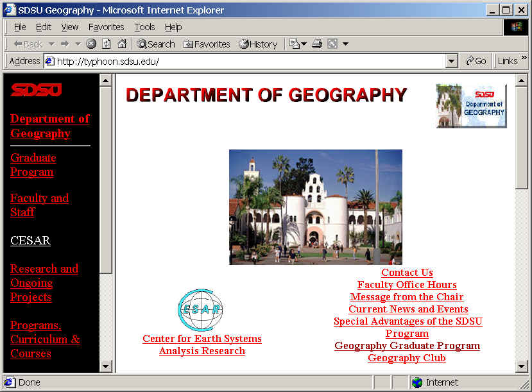Print the page with Print icon

coord(317,44)
